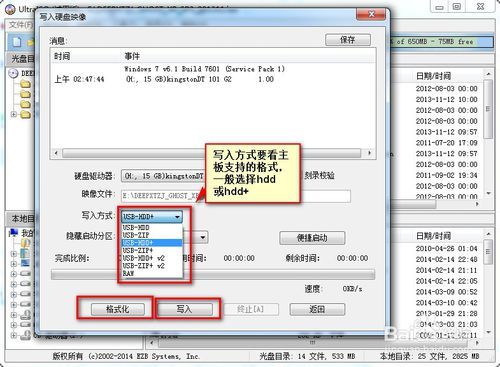Close the 写入硬盘映像 dialog

(372, 14)
